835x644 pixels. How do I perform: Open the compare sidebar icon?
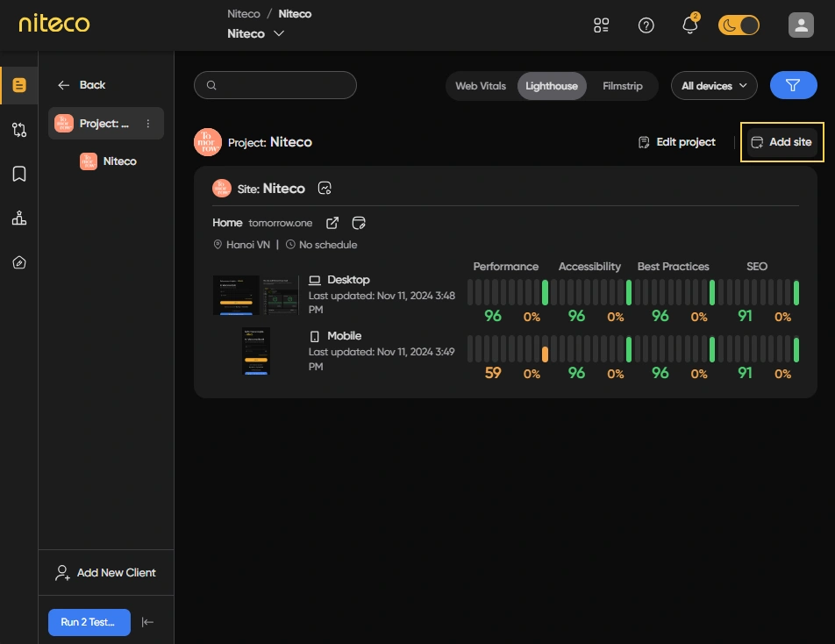point(19,130)
